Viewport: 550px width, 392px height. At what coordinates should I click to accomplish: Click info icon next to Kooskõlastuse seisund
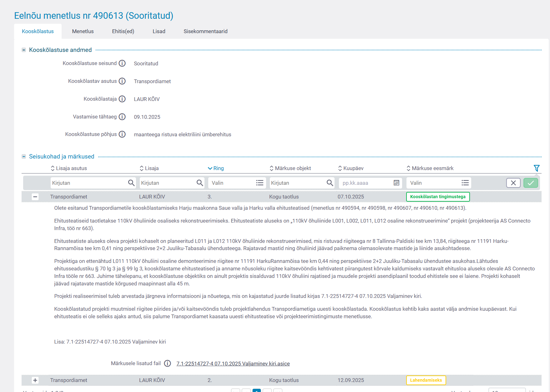pyautogui.click(x=122, y=63)
